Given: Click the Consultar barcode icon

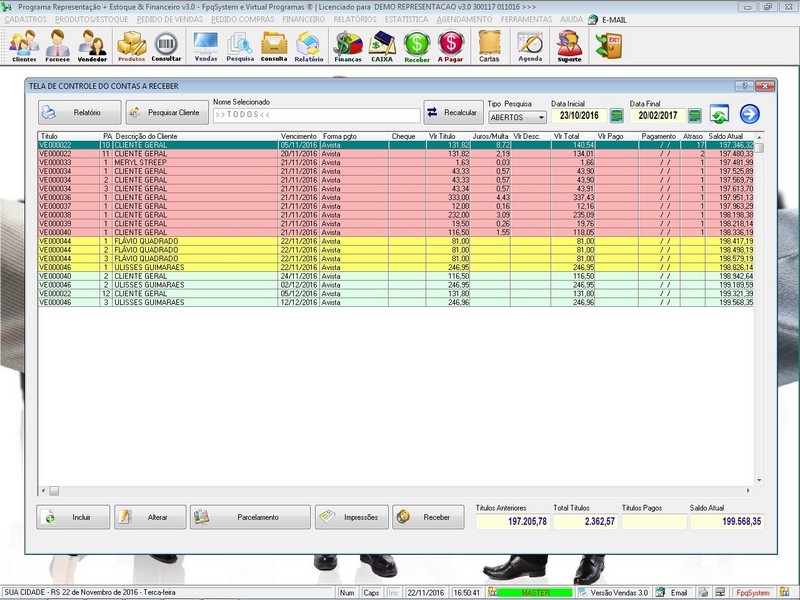Looking at the screenshot, I should coord(166,46).
